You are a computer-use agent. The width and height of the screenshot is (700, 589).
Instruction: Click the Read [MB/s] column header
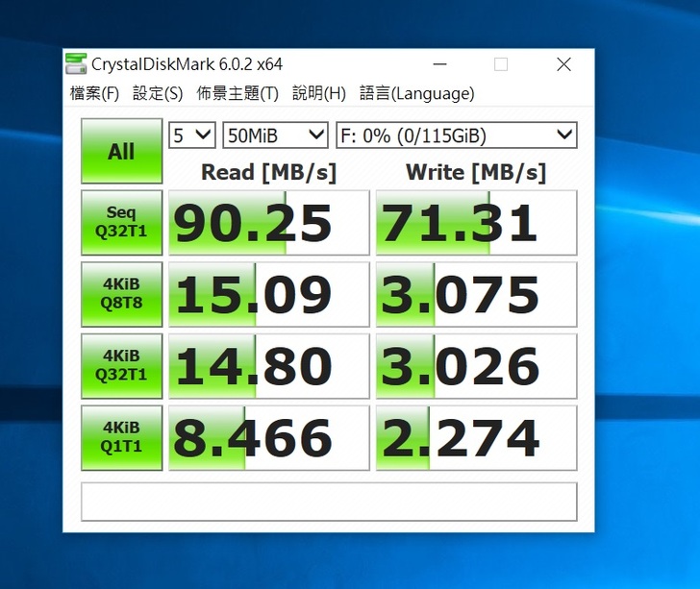tap(269, 172)
